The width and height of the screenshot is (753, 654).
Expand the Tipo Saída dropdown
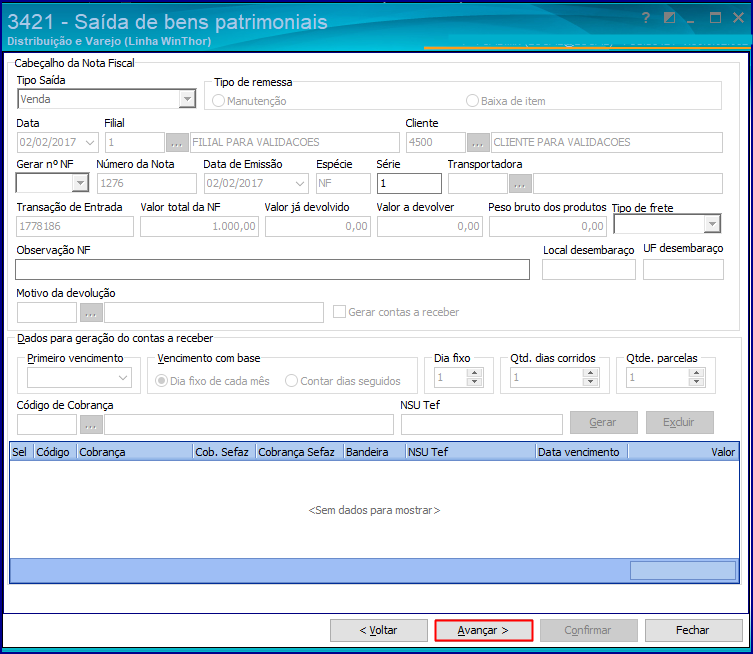coord(187,99)
